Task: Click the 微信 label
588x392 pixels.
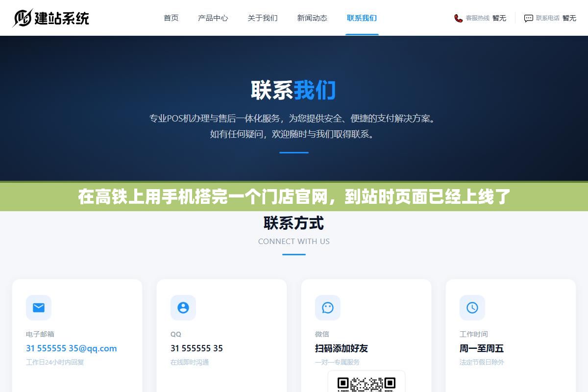Action: coord(322,334)
